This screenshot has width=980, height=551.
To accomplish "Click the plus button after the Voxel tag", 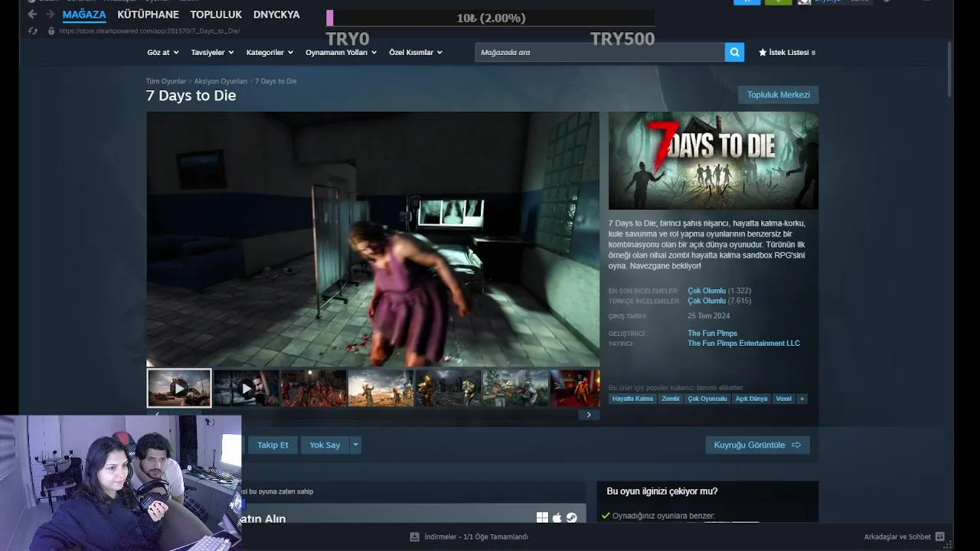I will [x=802, y=399].
